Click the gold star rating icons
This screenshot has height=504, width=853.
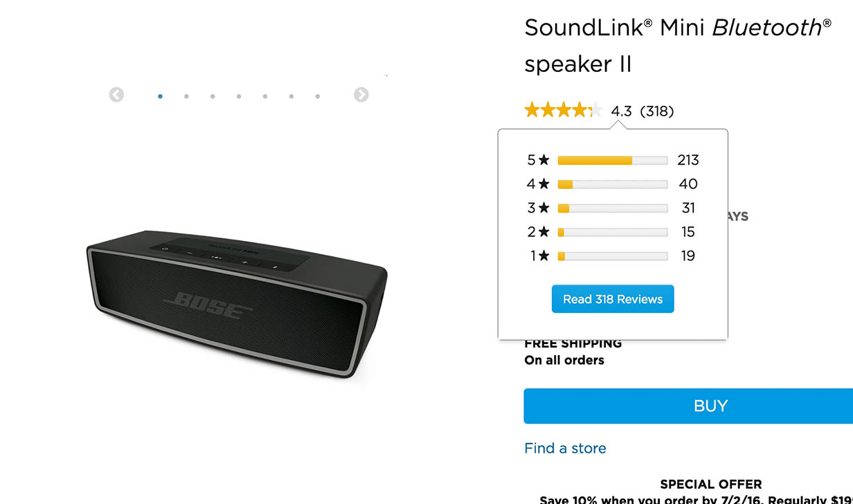(563, 110)
